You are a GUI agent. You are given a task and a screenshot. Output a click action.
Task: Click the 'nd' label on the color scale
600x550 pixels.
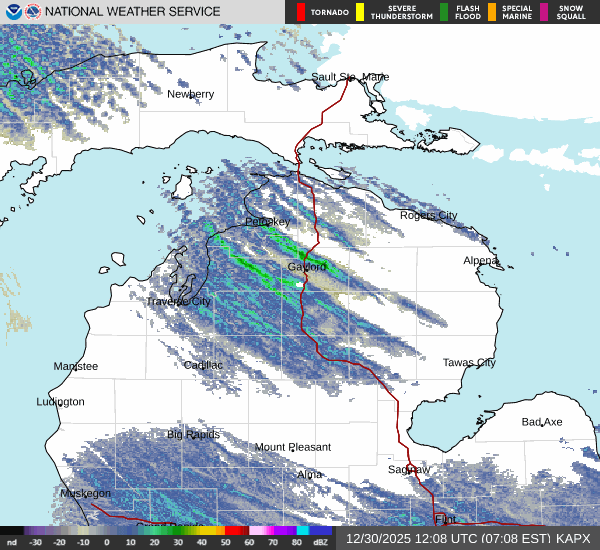click(11, 542)
